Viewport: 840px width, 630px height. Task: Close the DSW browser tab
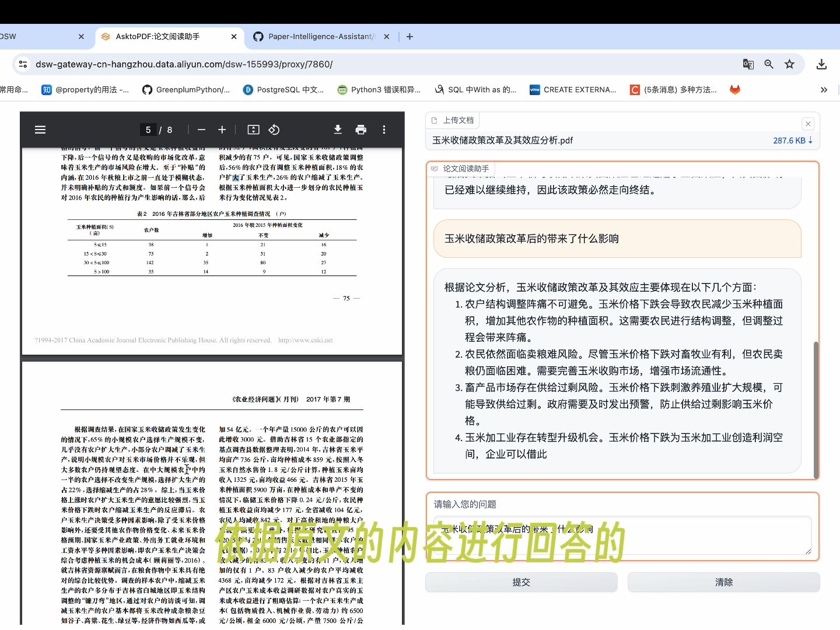tap(81, 36)
